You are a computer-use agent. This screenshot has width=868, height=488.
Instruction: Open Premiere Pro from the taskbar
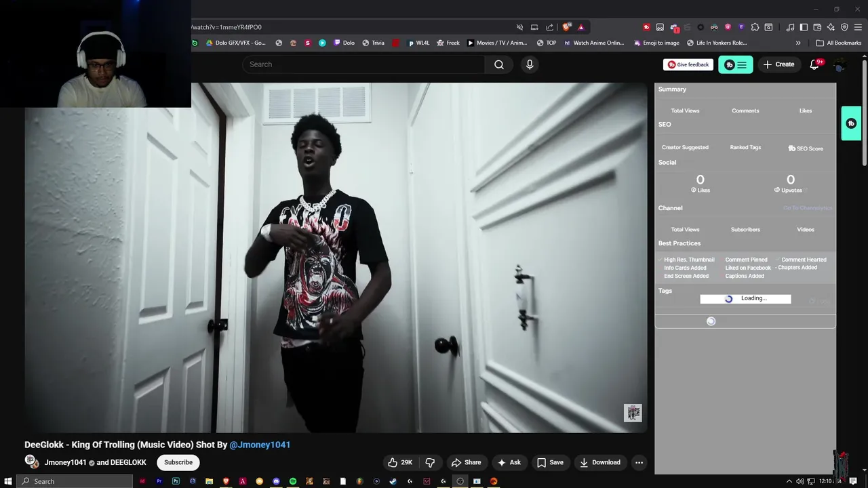click(x=159, y=481)
